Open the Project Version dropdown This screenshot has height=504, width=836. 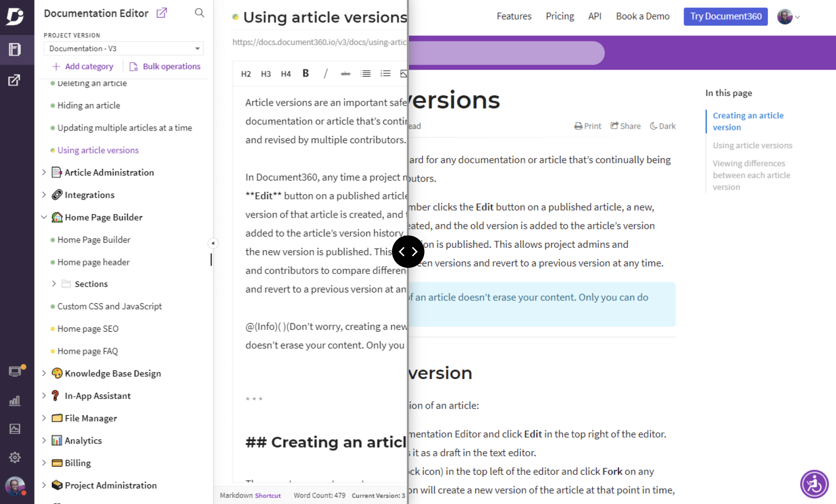[124, 49]
